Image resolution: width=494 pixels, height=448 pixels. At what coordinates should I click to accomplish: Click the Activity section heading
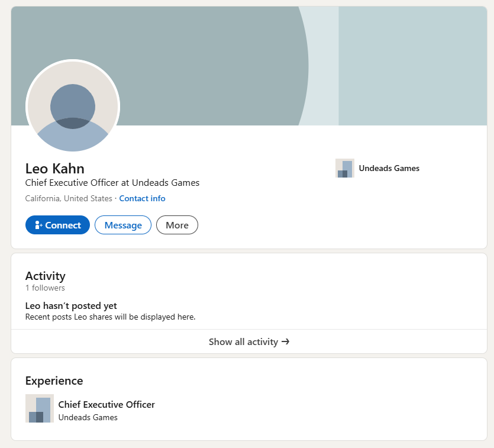click(x=46, y=276)
